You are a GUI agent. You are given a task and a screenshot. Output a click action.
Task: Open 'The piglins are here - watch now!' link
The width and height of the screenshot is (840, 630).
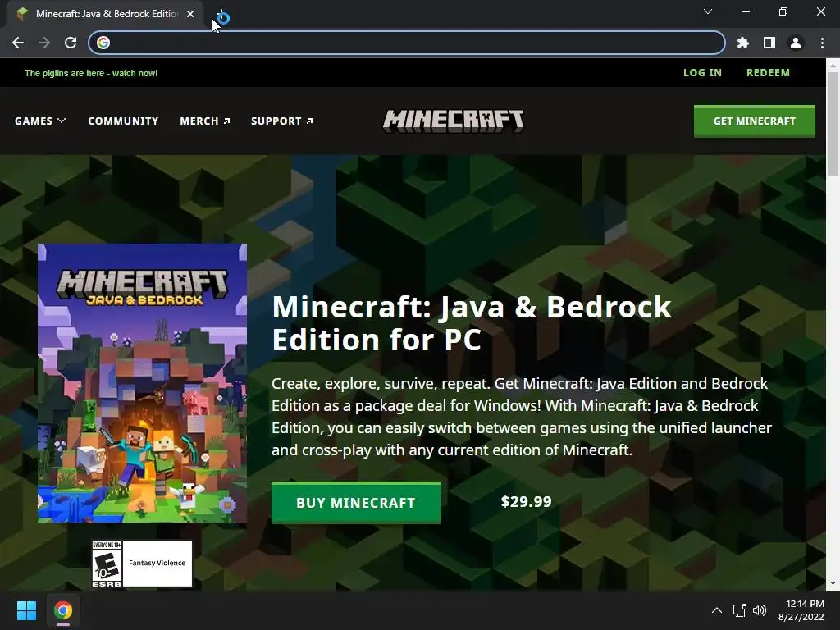[91, 73]
